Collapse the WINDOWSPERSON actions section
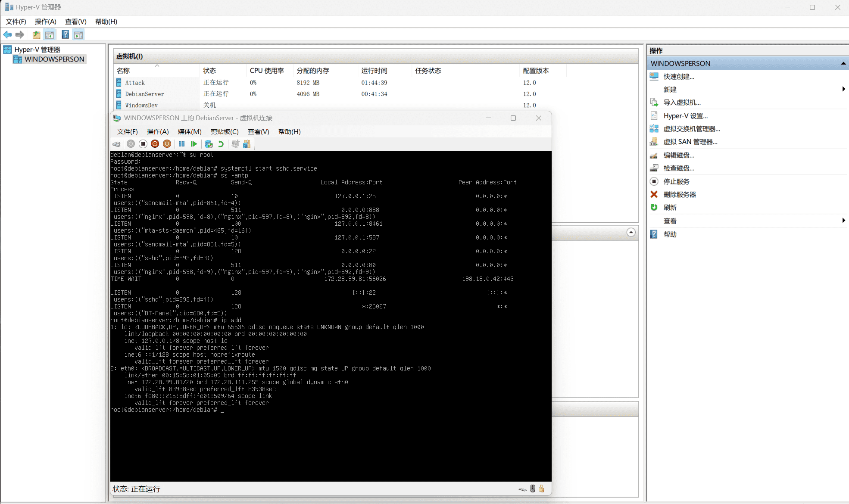Image resolution: width=849 pixels, height=504 pixels. point(843,63)
